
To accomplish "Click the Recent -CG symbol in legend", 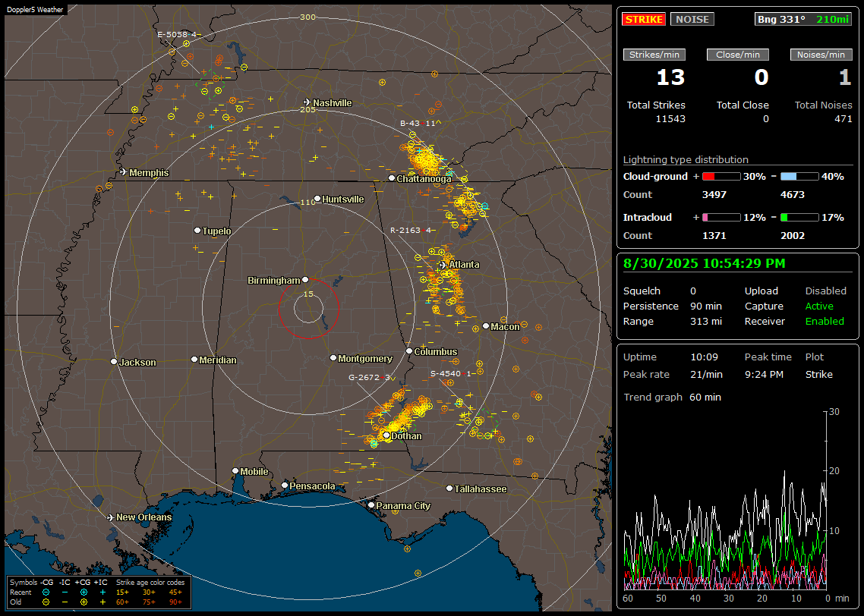I will click(46, 592).
